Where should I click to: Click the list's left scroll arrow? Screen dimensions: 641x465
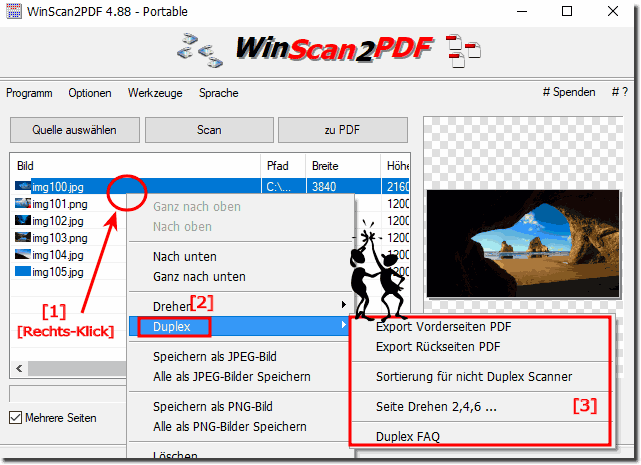click(19, 368)
